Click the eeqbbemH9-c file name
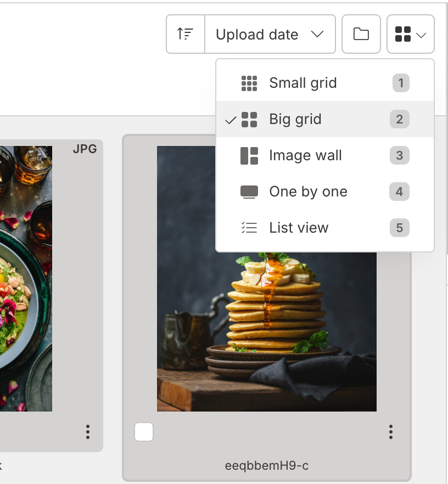Screen dimensions: 448x484 tap(267, 466)
